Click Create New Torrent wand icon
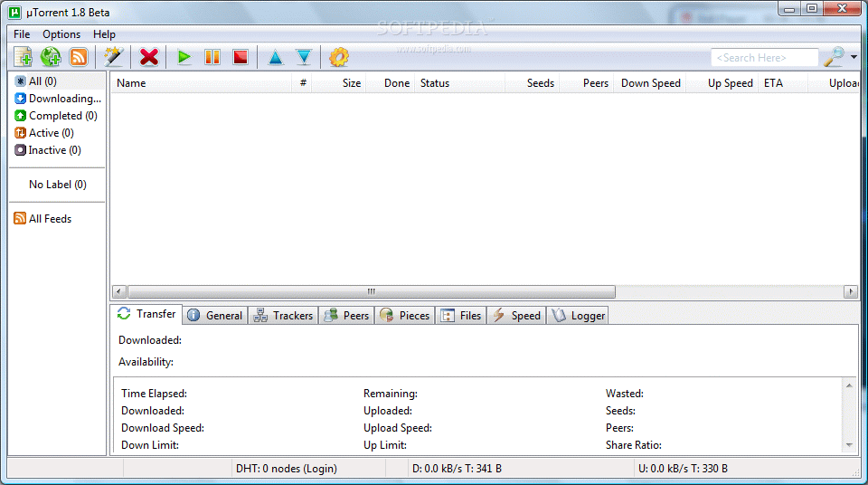 113,57
